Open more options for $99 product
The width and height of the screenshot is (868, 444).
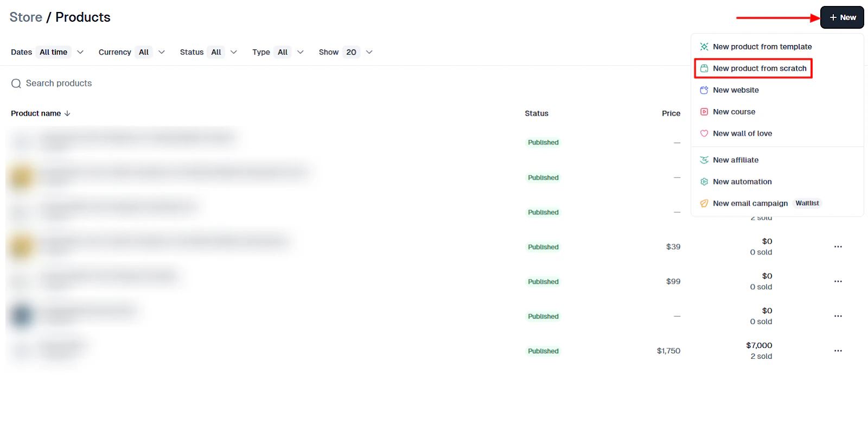(x=838, y=282)
